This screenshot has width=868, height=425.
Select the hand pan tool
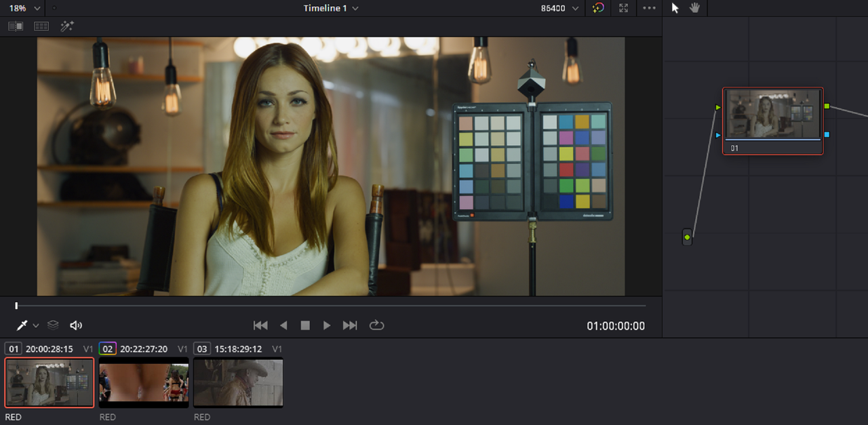click(694, 8)
